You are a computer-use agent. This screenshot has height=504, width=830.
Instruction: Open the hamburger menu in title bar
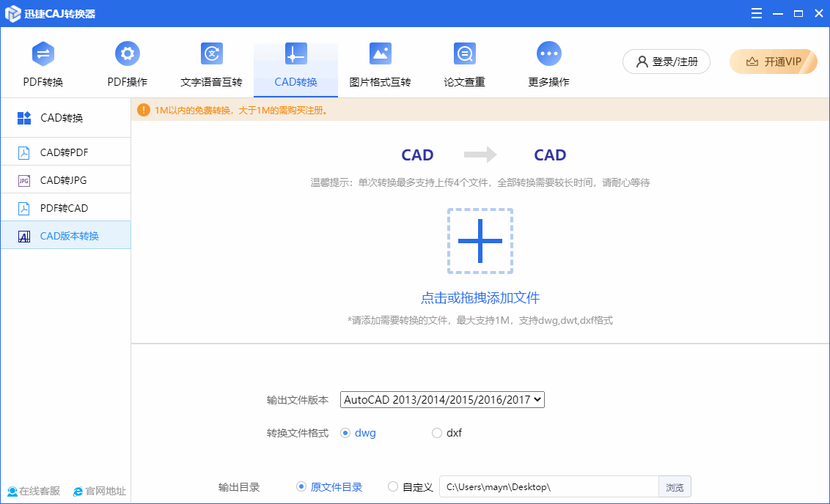757,14
